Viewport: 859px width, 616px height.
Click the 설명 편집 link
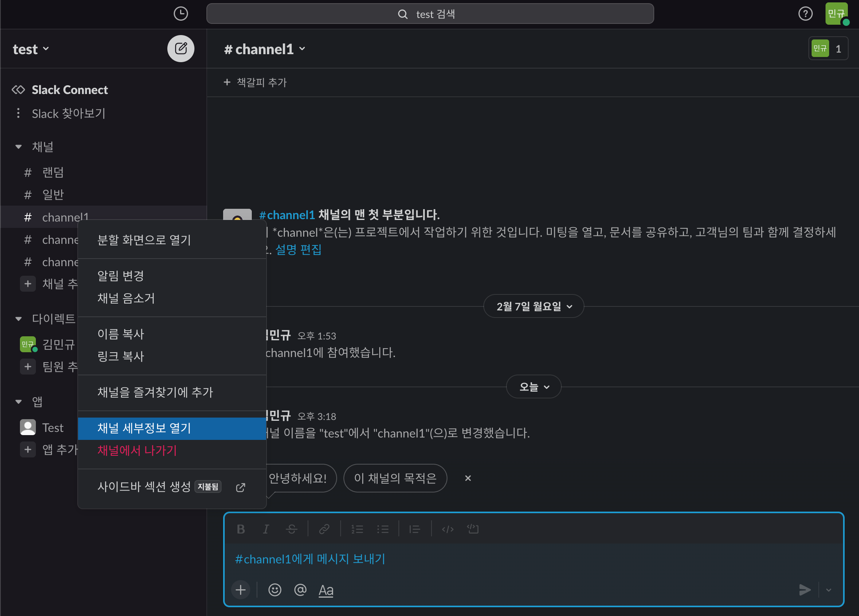click(298, 250)
